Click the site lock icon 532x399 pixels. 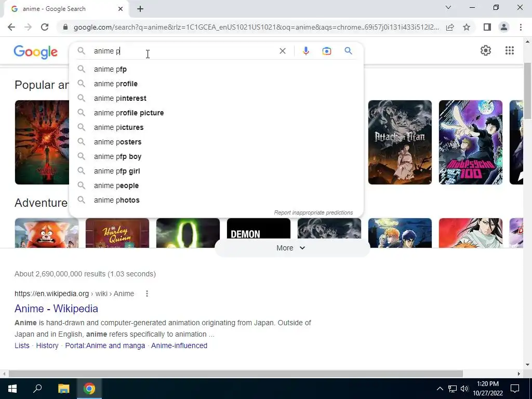[x=65, y=27]
